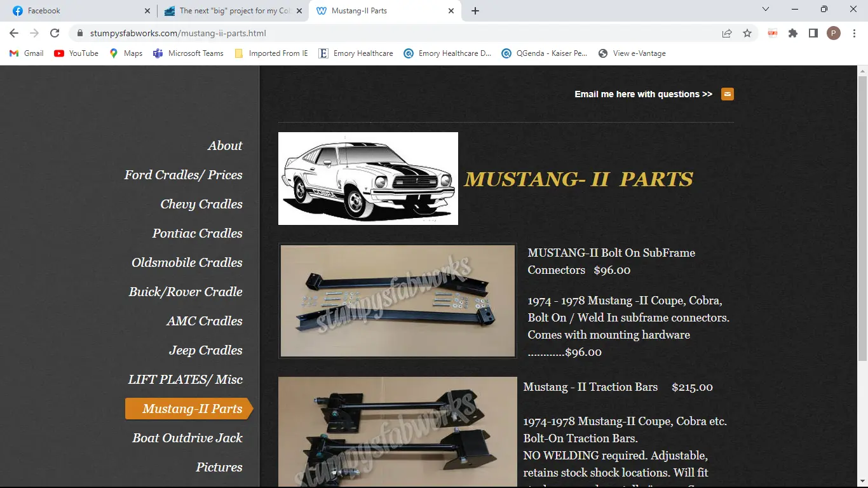Viewport: 868px width, 488px height.
Task: Open the 'Imported From IE' bookmark folder
Action: pyautogui.click(x=271, y=53)
